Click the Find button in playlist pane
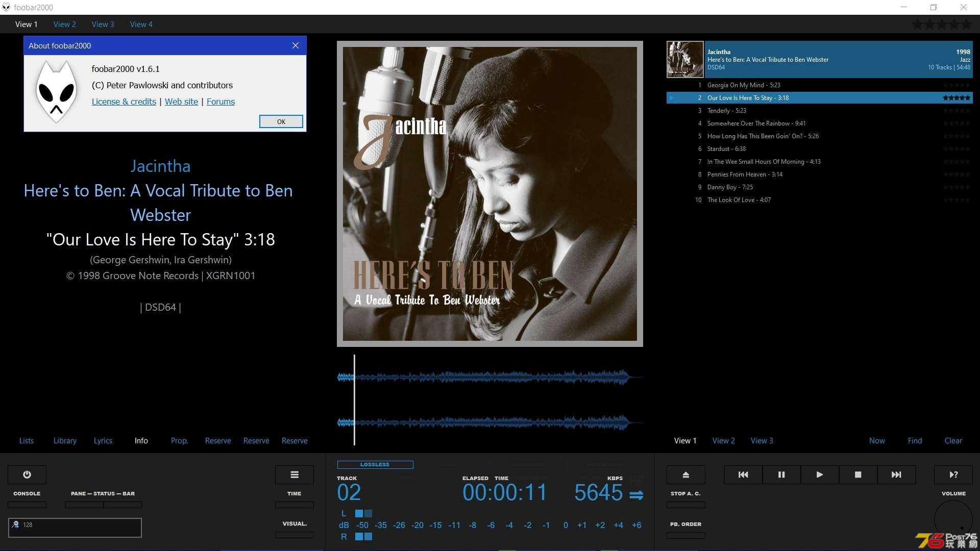 pyautogui.click(x=915, y=441)
